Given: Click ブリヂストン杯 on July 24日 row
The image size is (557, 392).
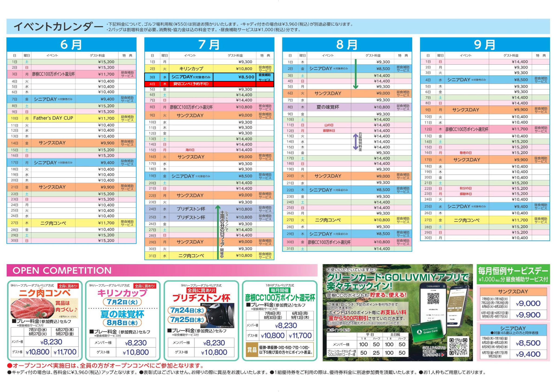Looking at the screenshot, I should (x=191, y=209).
